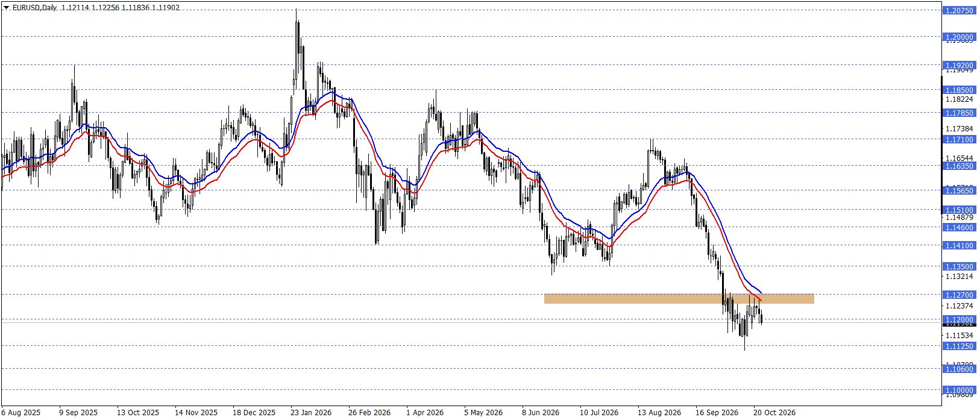Click the 1.10000 price level label
Screen dimensions: 980x420
click(x=959, y=390)
